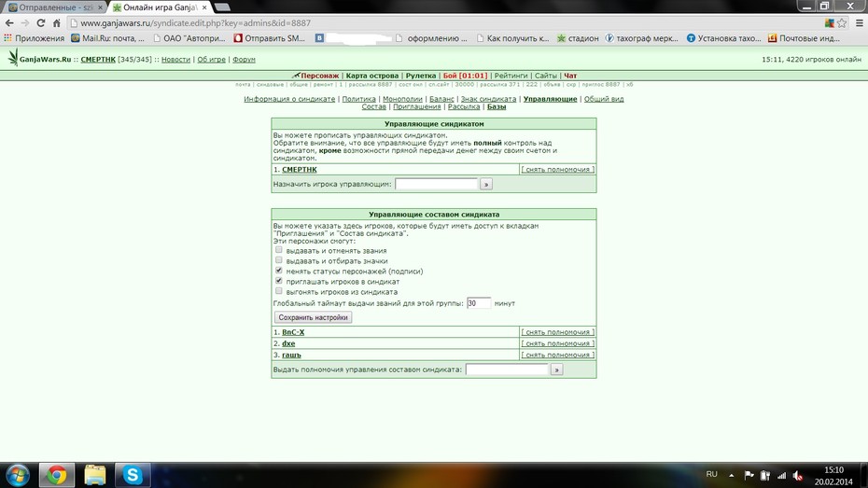Screen dimensions: 868x488
Task: Show hidden tray icons arrow
Action: (732, 475)
